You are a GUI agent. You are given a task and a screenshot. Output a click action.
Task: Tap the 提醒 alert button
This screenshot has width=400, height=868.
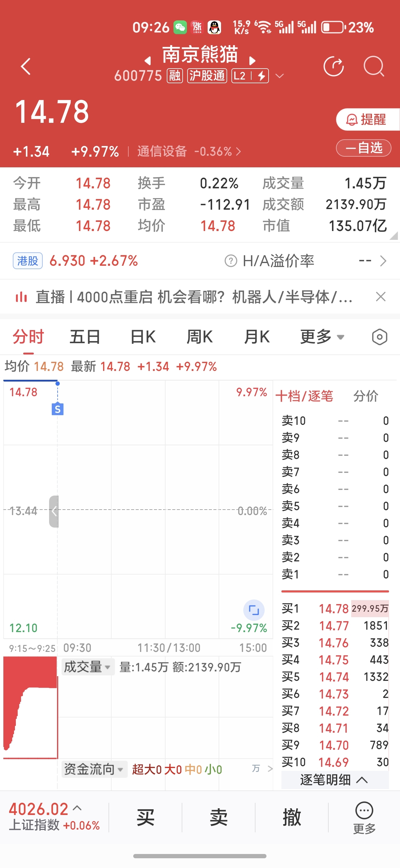pyautogui.click(x=368, y=119)
